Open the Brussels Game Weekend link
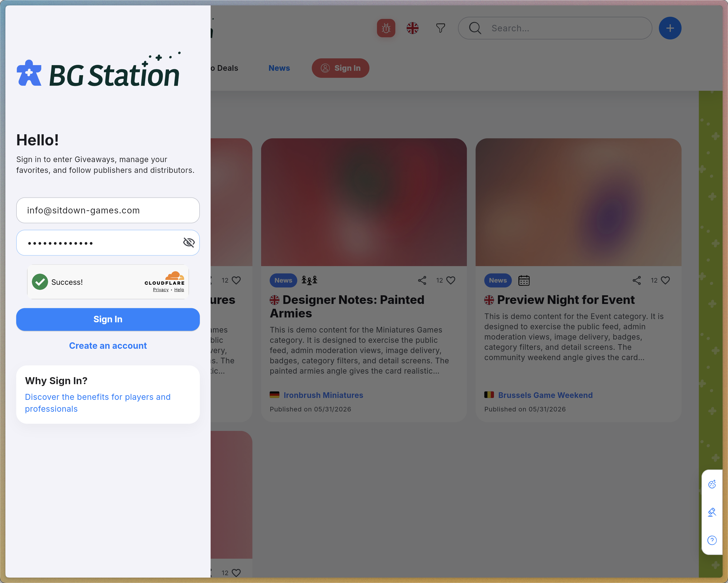728x583 pixels. (x=545, y=395)
